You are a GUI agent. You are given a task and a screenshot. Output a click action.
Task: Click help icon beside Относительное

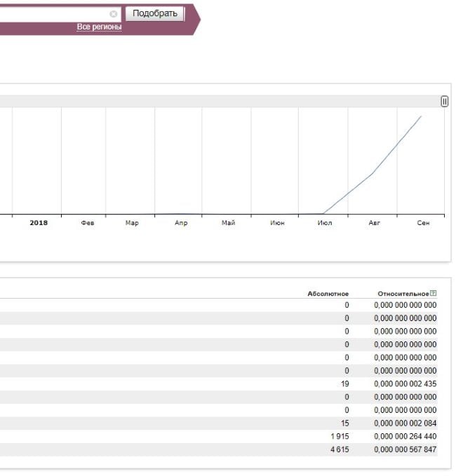[433, 293]
